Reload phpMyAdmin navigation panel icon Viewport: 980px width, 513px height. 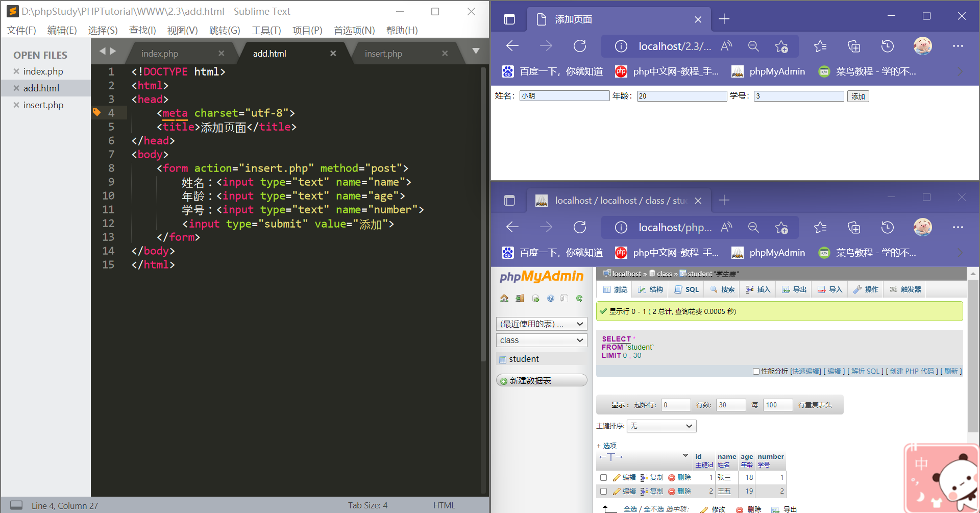[x=579, y=299]
